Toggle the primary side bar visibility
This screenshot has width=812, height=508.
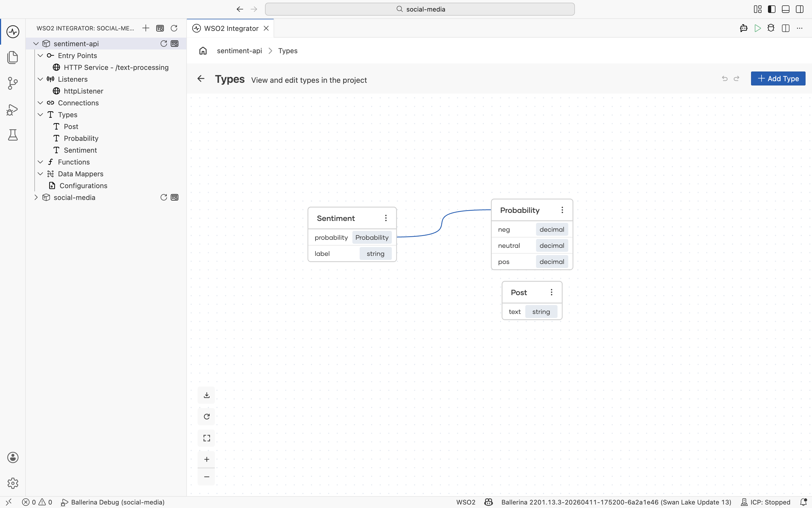point(771,9)
